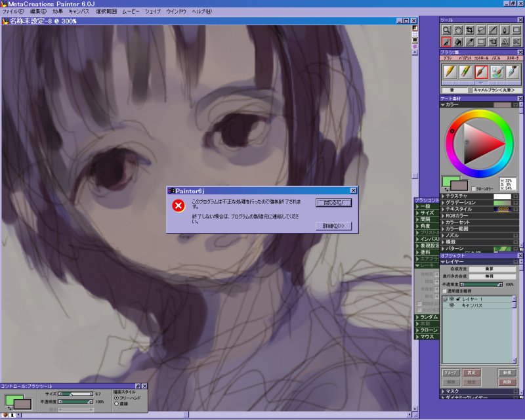The height and width of the screenshot is (420, 525).
Task: Open the 奥行きの合成 dropdown
Action: click(492, 276)
